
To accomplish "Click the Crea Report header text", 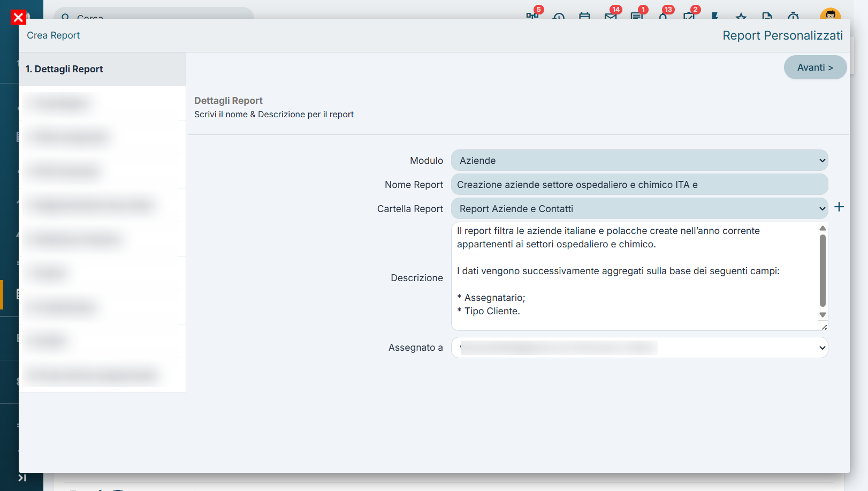I will (x=53, y=35).
